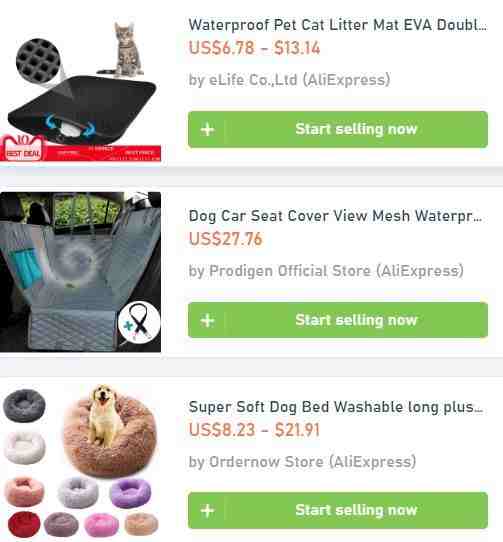Select the purple dog bed color variant
503x542 pixels.
click(130, 493)
